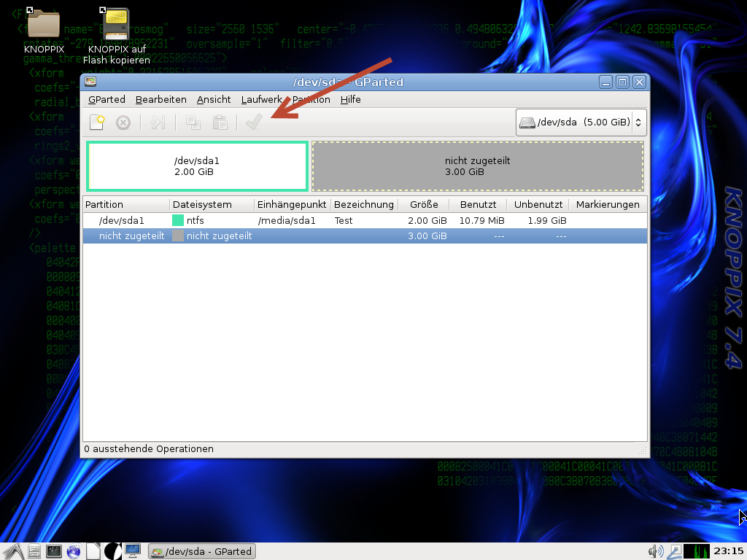The width and height of the screenshot is (747, 560).
Task: Open the GParted menu
Action: pos(107,99)
